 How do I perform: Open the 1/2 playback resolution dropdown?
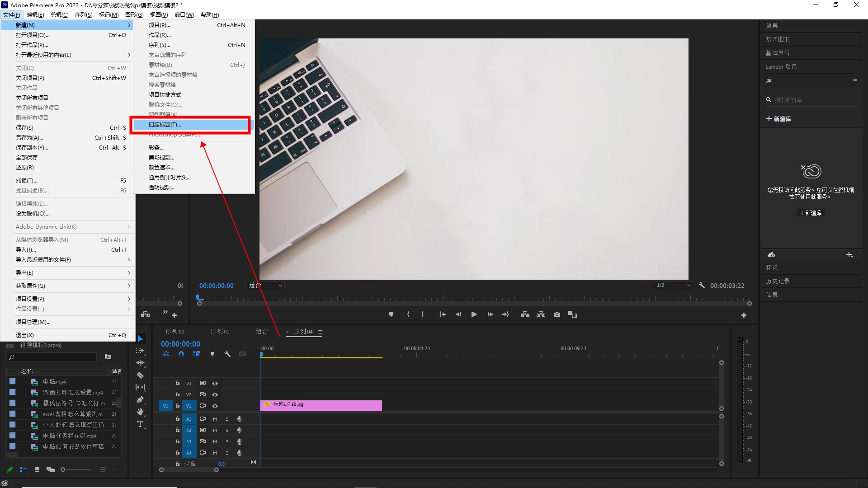click(x=673, y=285)
